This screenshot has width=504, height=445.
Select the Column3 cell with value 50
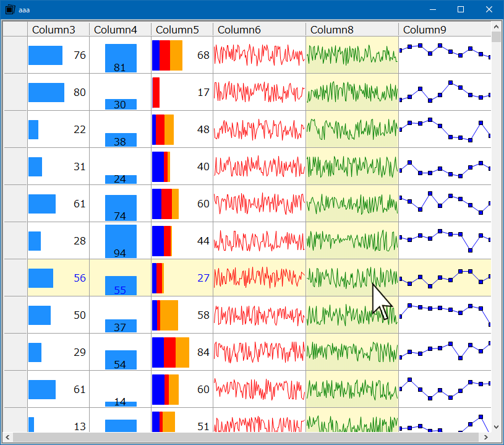click(x=58, y=315)
